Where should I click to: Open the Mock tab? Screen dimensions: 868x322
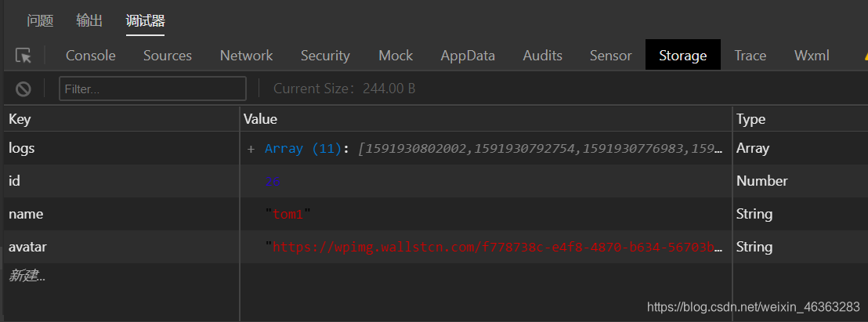pos(396,56)
